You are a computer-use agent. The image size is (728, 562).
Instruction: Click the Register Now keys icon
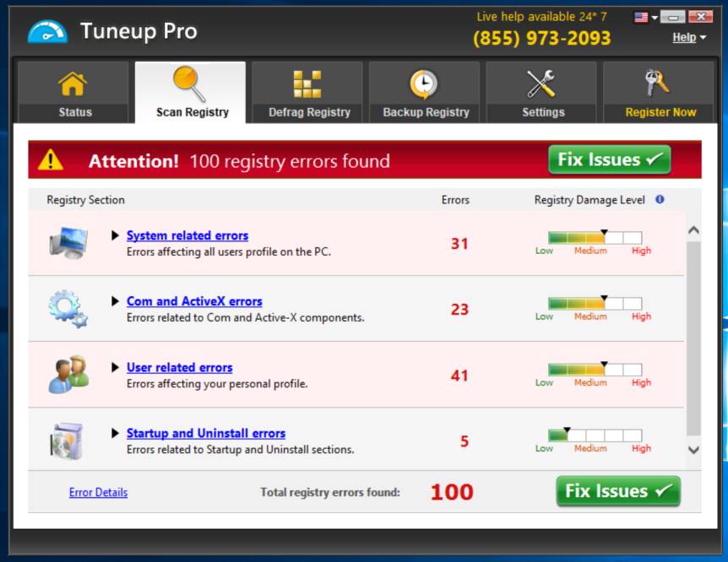(657, 83)
